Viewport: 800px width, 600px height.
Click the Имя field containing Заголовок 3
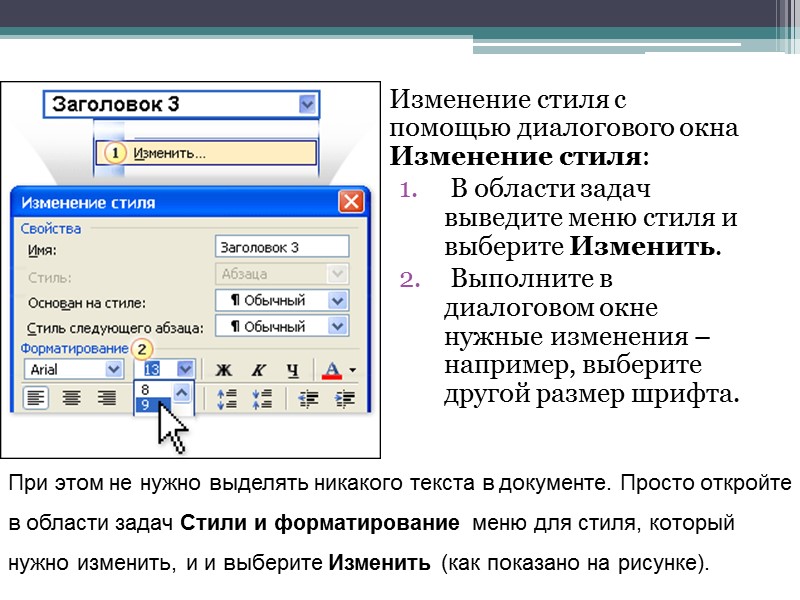pos(282,247)
